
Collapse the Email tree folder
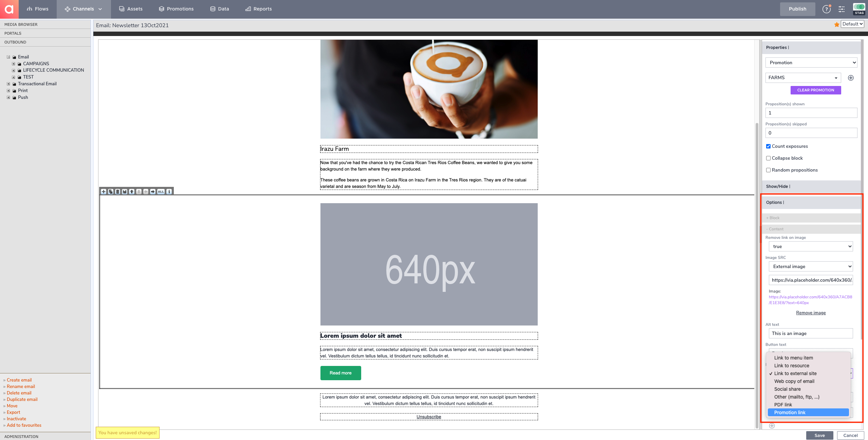(8, 57)
